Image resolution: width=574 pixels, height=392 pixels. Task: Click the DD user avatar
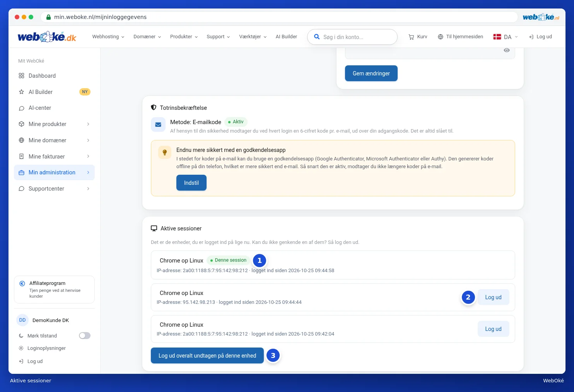click(x=22, y=320)
